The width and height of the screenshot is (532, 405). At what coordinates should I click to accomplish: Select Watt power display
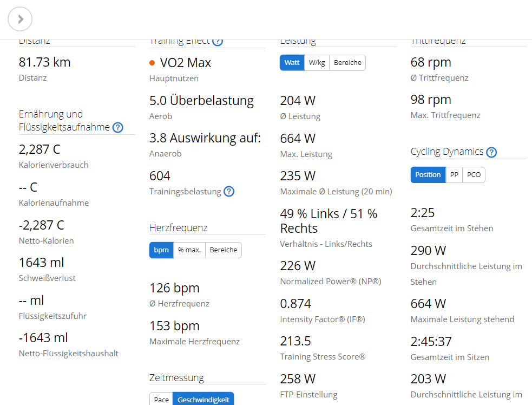pyautogui.click(x=292, y=63)
